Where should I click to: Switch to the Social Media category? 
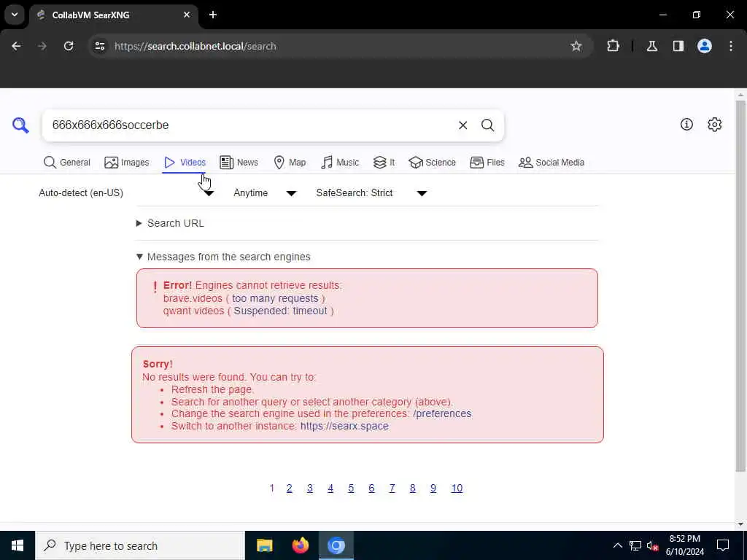[x=551, y=163]
